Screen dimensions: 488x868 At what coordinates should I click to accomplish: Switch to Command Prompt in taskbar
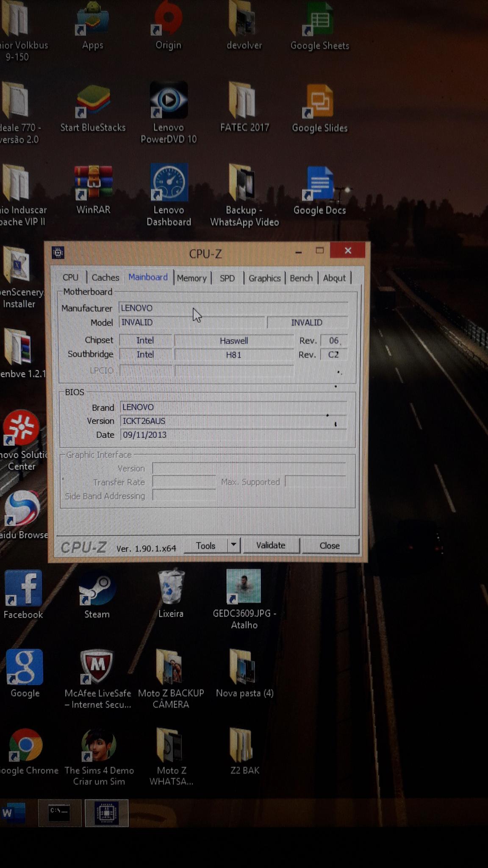pyautogui.click(x=59, y=813)
